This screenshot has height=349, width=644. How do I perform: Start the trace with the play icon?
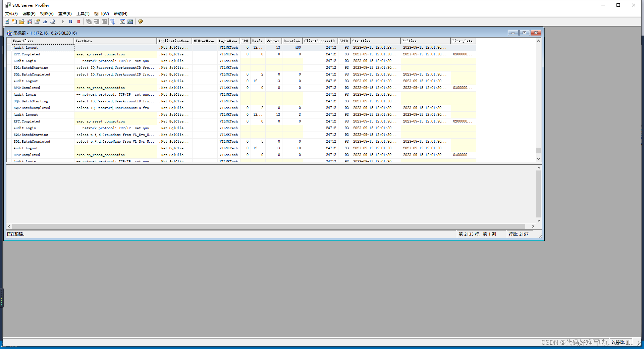(x=63, y=21)
